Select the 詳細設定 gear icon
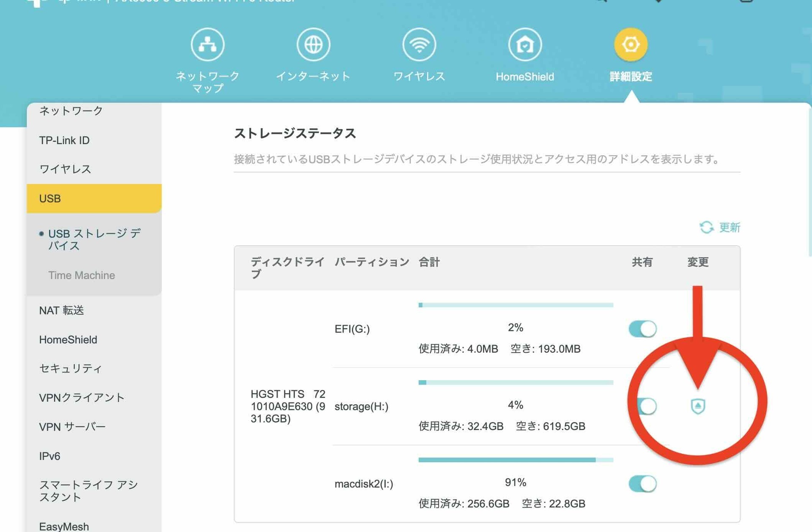 coord(631,44)
